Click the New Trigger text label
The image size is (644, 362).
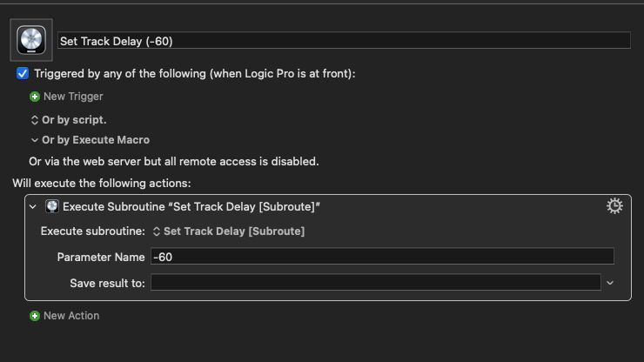click(x=73, y=97)
